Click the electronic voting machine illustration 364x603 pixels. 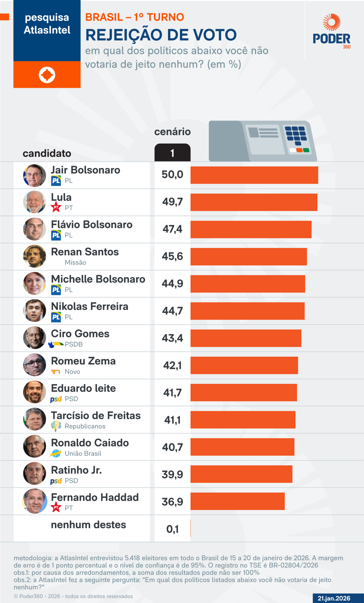coord(263,141)
